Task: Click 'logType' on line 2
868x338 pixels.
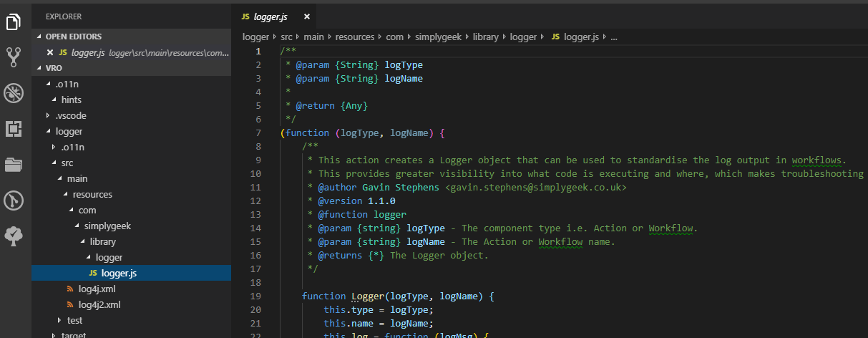Action: pos(404,65)
